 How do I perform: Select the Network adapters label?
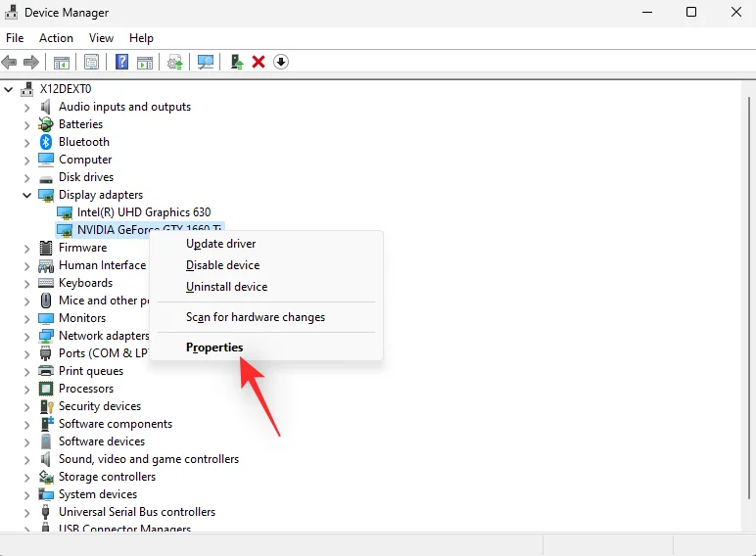tap(104, 336)
